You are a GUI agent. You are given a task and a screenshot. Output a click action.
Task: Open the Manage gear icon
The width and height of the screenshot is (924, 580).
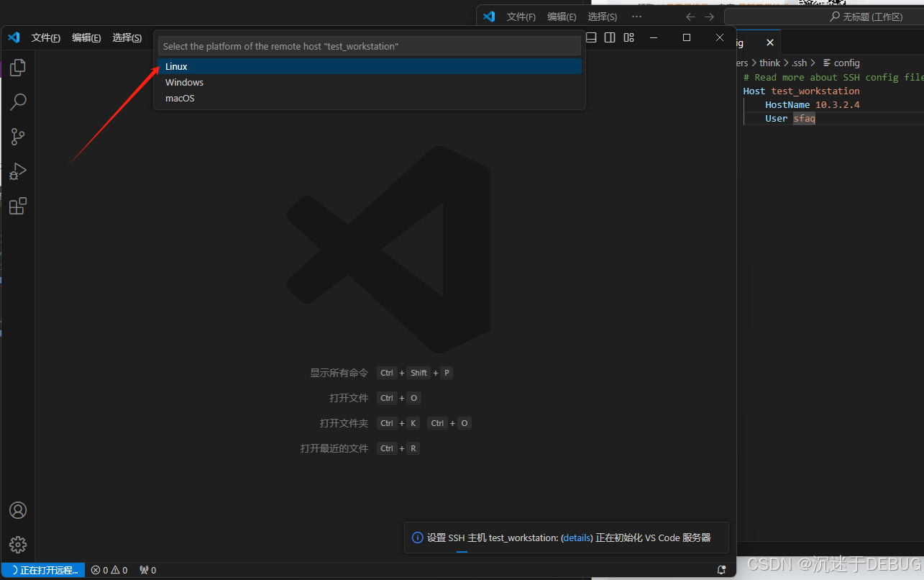[18, 545]
